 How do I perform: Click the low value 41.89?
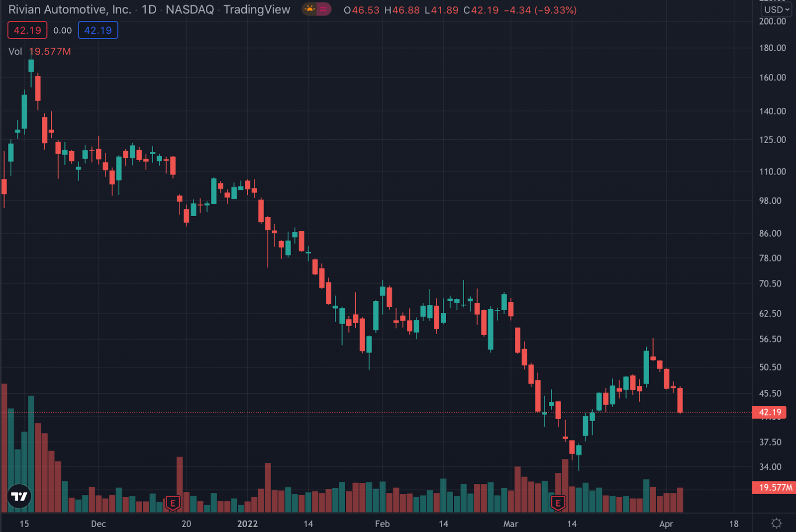pyautogui.click(x=445, y=10)
